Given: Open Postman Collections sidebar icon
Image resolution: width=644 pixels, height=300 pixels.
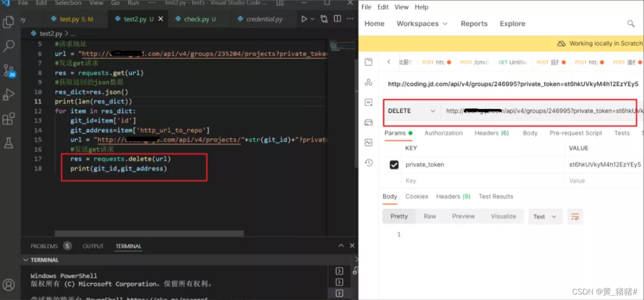Looking at the screenshot, I should [369, 62].
